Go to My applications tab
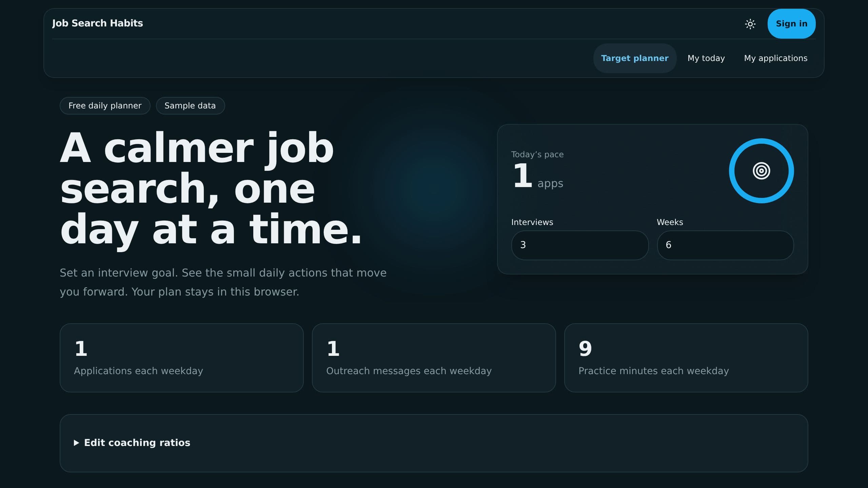Viewport: 868px width, 488px height. [x=775, y=58]
